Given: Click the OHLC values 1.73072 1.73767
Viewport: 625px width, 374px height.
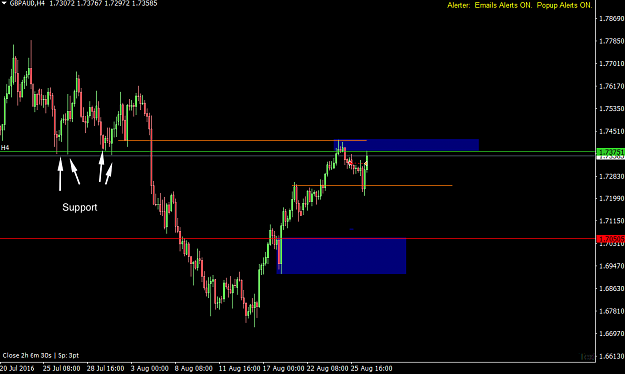Looking at the screenshot, I should click(x=77, y=4).
